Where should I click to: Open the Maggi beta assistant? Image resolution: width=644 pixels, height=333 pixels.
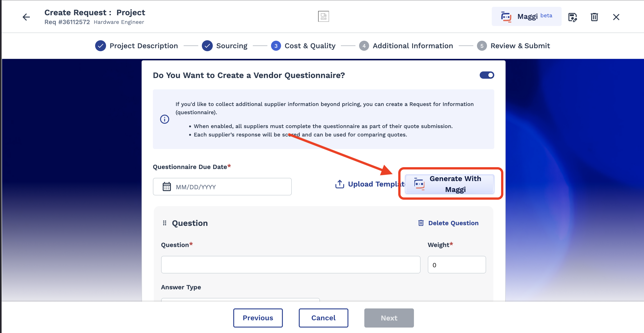click(x=526, y=16)
